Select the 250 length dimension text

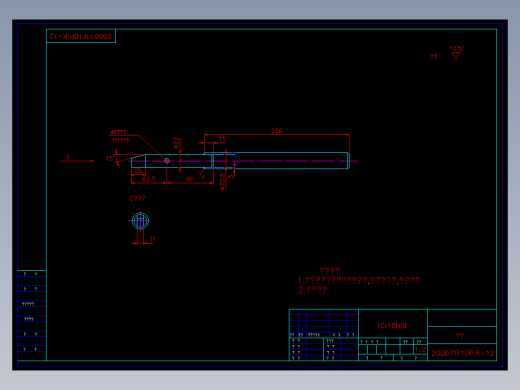276,131
